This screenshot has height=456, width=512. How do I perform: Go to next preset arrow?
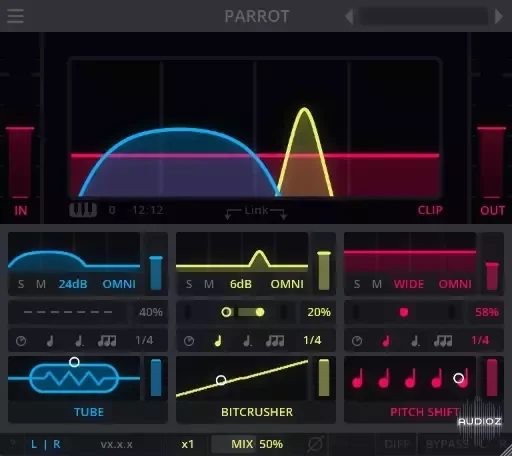(498, 16)
